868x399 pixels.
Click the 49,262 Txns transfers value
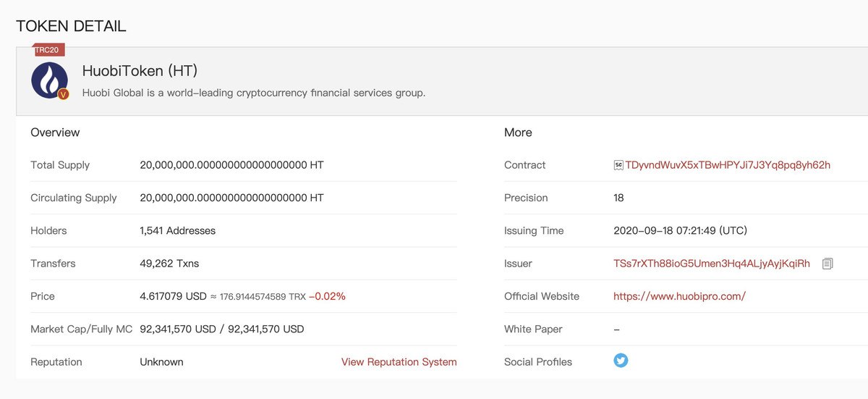click(169, 264)
